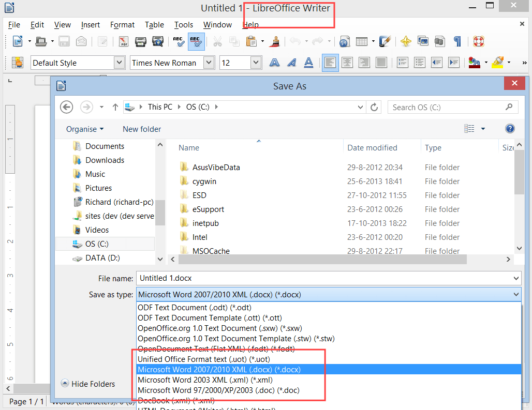Open the LibreOffice Help lifebuoy icon
The height and width of the screenshot is (410, 532).
click(478, 41)
